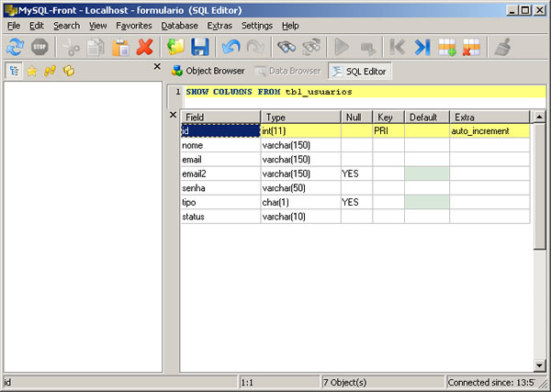Select the 'tipo' field cell
The width and height of the screenshot is (551, 392).
pos(220,202)
